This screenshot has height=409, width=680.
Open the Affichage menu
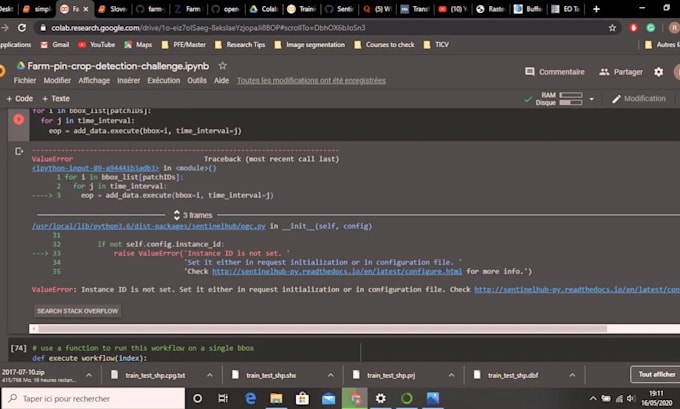[x=94, y=80]
